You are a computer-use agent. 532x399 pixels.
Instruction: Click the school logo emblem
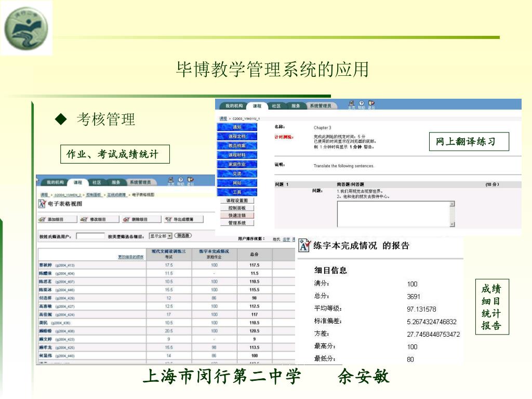point(26,28)
